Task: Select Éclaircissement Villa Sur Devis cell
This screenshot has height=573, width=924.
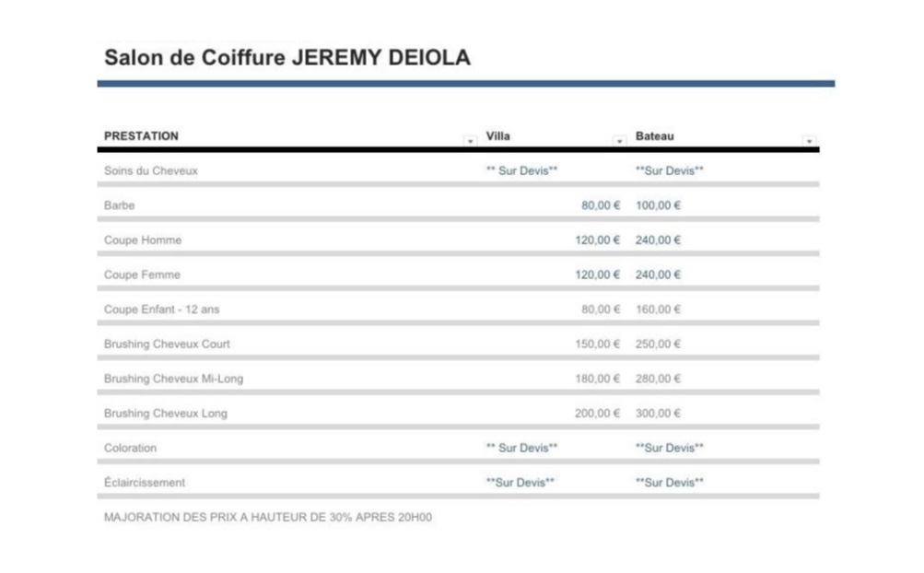Action: (x=520, y=483)
